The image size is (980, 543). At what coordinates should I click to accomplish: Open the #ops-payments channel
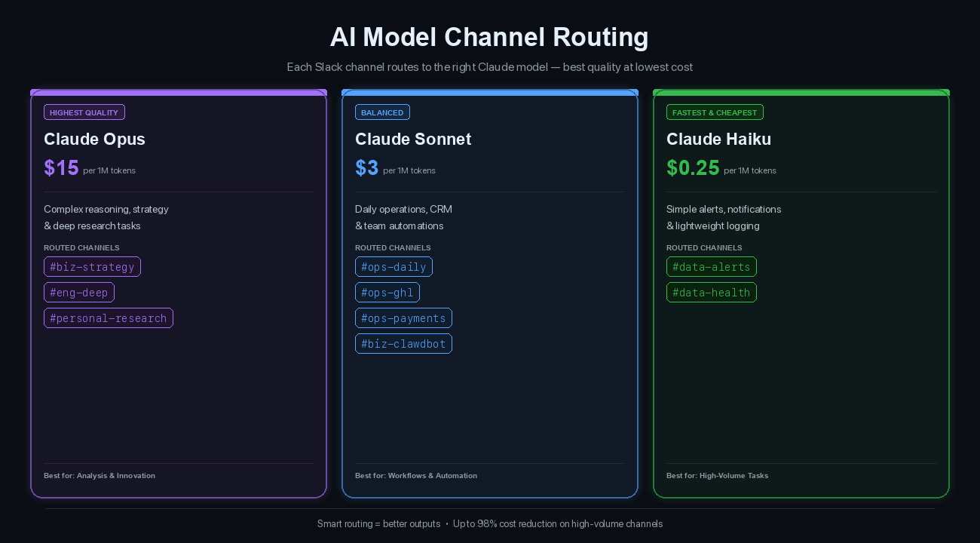(403, 318)
